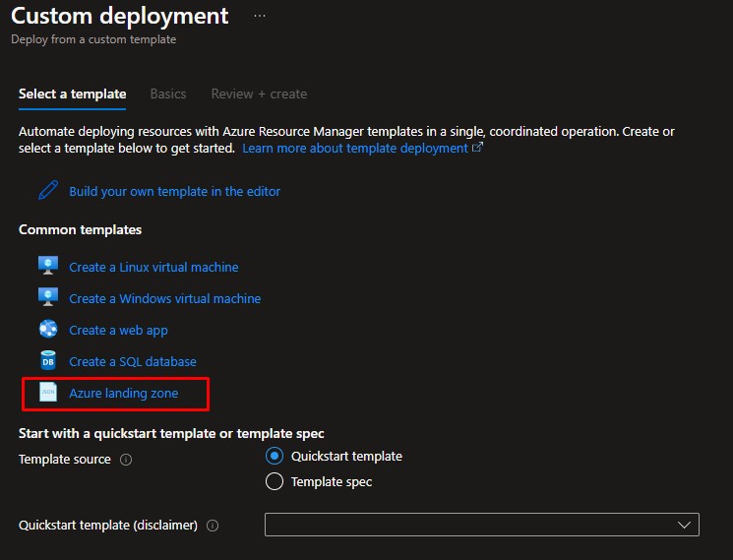Open the ellipsis menu beside Custom deployment
The image size is (733, 560).
(x=260, y=16)
